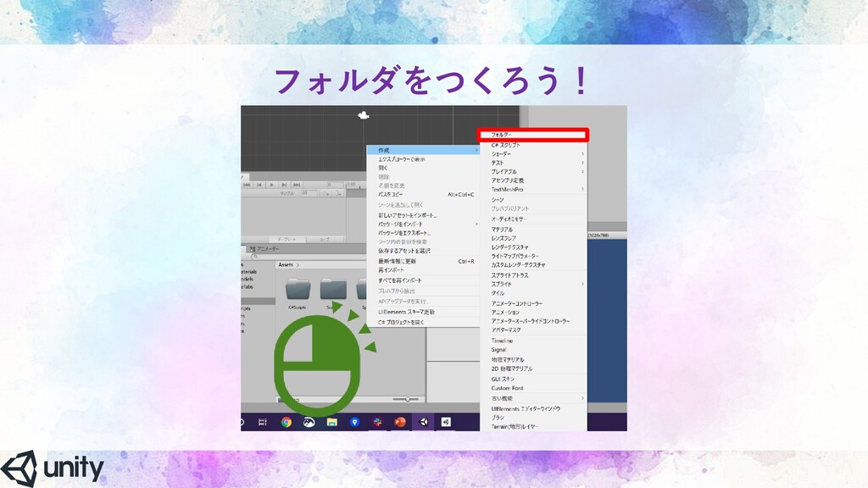Expand the プレイアブル submenu
Image resolution: width=868 pixels, height=488 pixels.
click(x=533, y=171)
